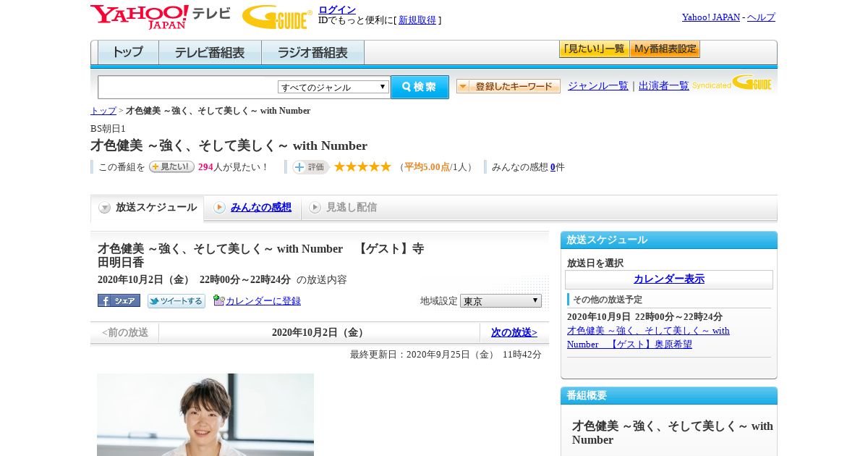Switch to the みんなの感想 tab
The height and width of the screenshot is (456, 868).
pos(261,208)
